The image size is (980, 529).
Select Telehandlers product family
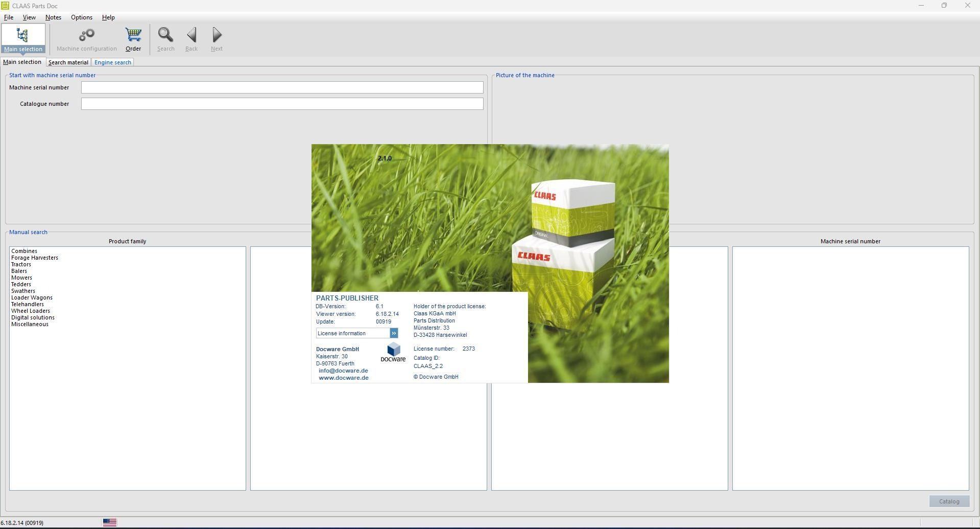click(28, 304)
